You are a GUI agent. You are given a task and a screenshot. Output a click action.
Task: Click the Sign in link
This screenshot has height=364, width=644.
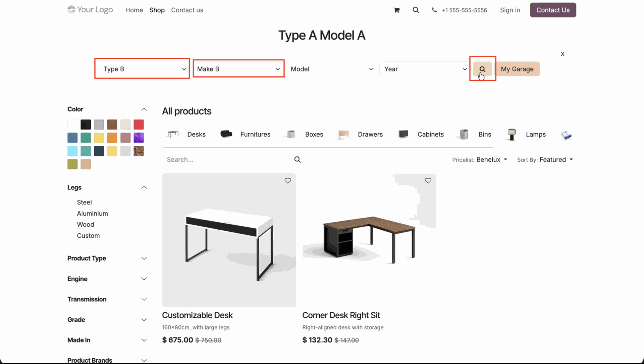point(510,10)
